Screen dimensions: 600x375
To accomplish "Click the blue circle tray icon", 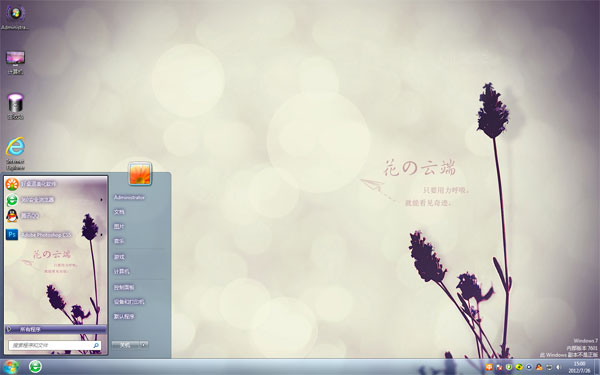I will point(529,367).
